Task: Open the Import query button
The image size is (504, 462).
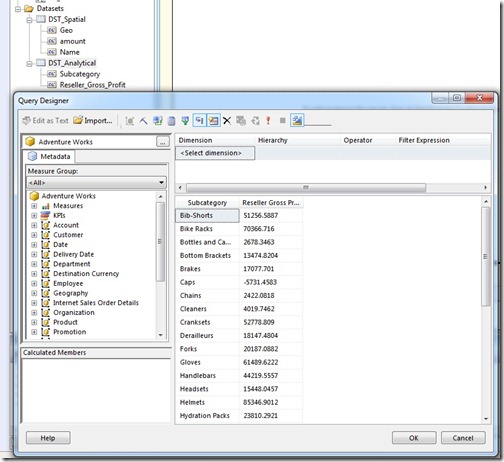Action: pyautogui.click(x=93, y=121)
